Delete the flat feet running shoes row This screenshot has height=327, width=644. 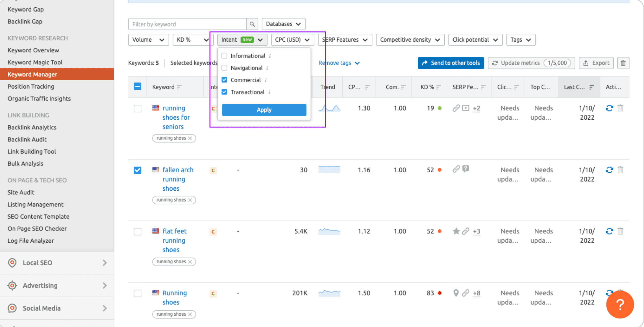click(x=620, y=231)
